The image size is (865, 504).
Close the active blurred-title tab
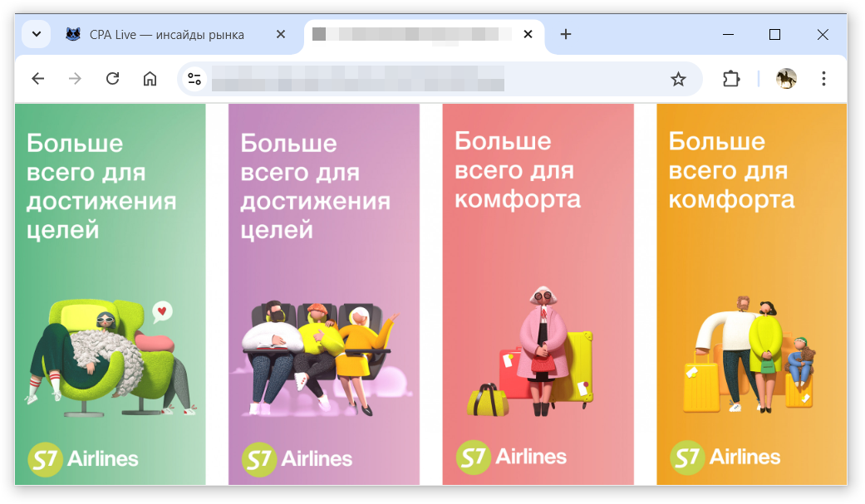click(528, 34)
